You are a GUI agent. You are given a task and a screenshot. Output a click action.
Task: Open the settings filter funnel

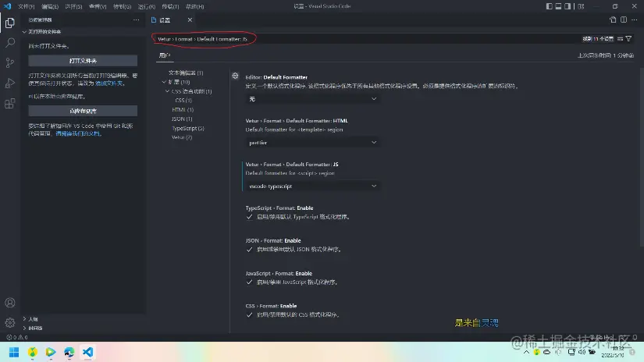(x=628, y=38)
